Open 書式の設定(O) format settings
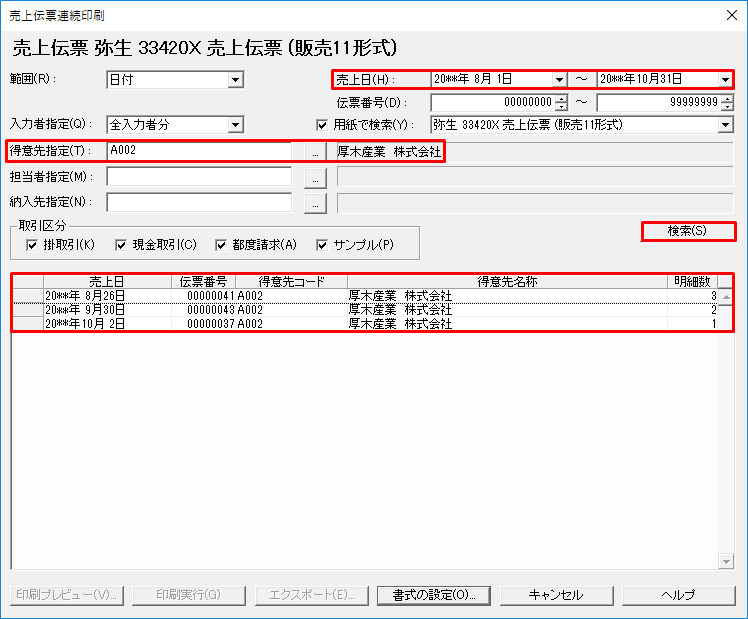Viewport: 748px width, 619px height. 434,595
